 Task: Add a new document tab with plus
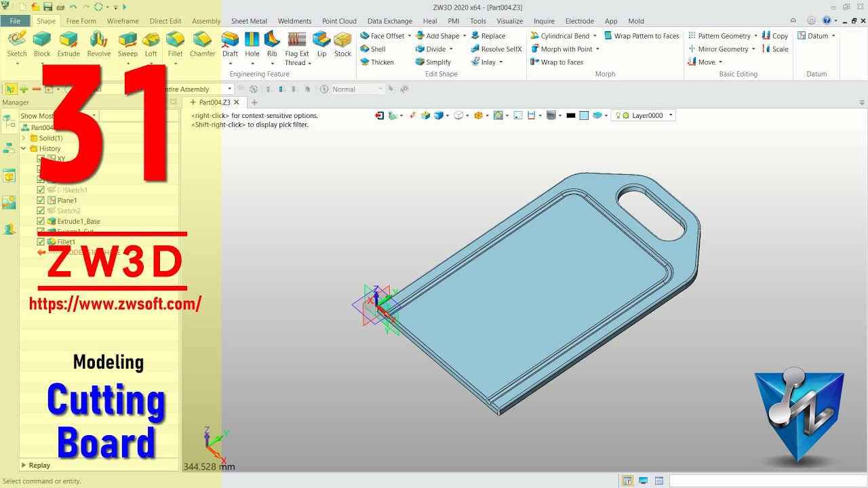click(254, 103)
